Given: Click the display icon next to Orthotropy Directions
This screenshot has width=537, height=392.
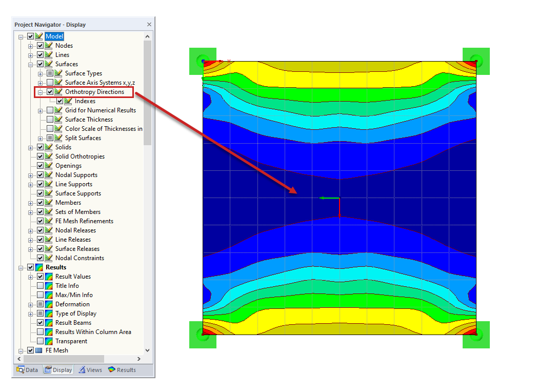Looking at the screenshot, I should click(x=58, y=92).
